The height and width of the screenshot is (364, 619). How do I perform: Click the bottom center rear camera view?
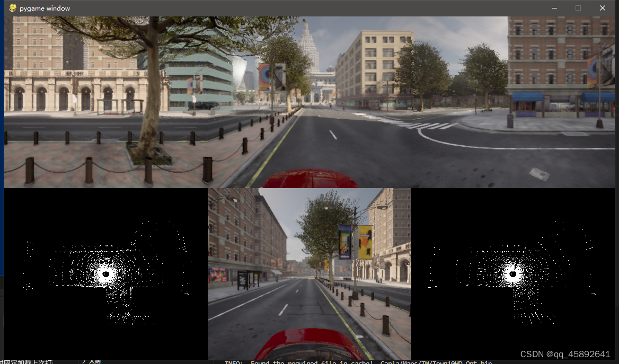click(309, 273)
